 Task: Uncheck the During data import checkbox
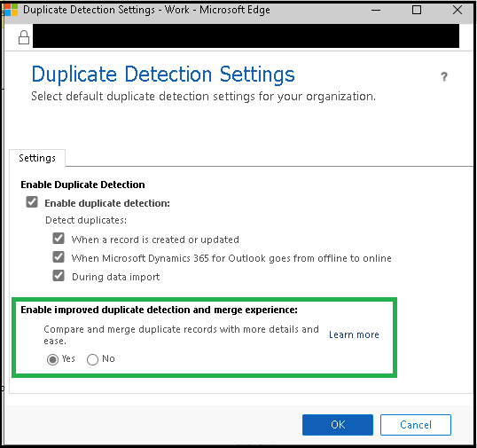[59, 275]
